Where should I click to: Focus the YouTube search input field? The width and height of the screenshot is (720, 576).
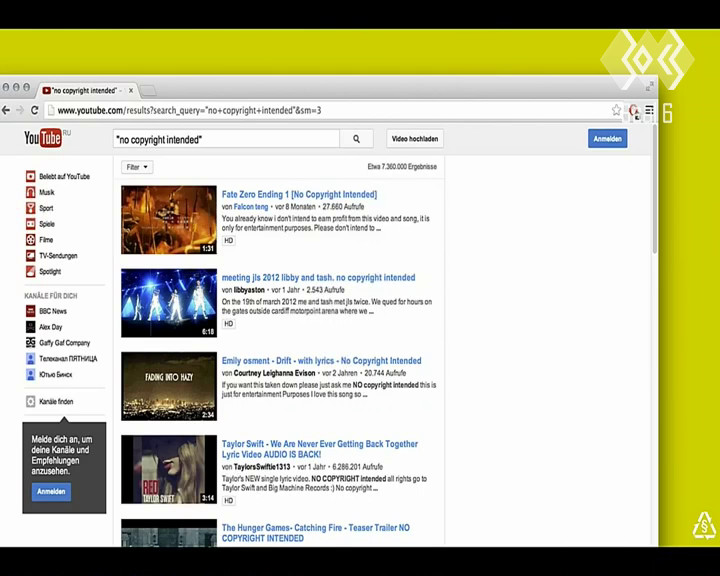click(226, 139)
